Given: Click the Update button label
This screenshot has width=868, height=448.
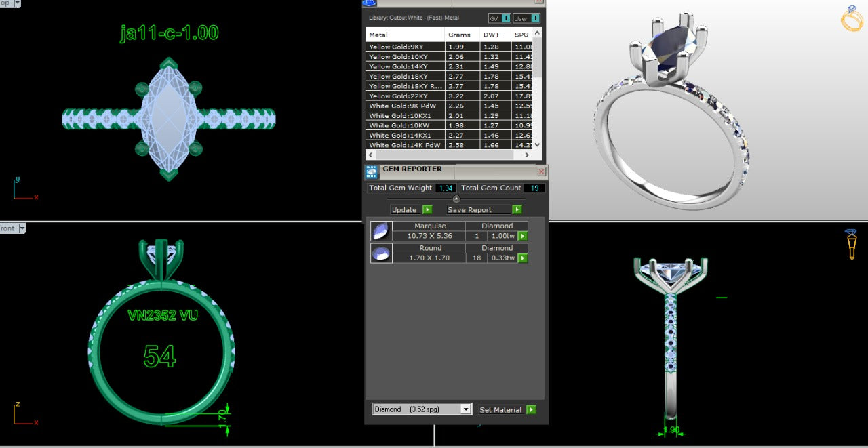Looking at the screenshot, I should point(404,209).
